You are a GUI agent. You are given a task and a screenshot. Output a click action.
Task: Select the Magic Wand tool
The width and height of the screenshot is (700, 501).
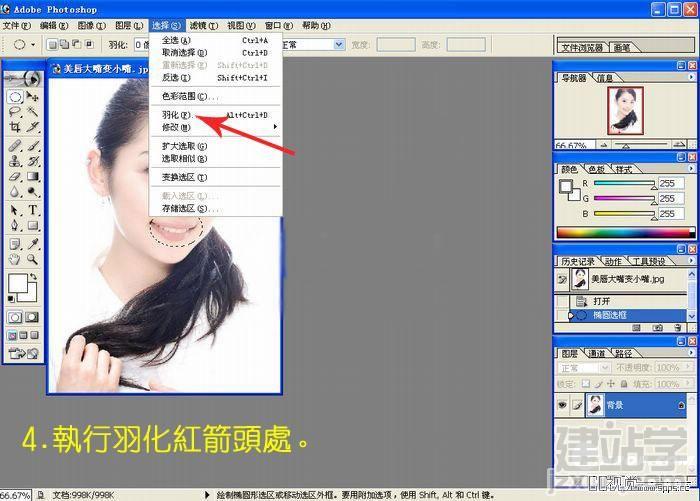point(32,112)
